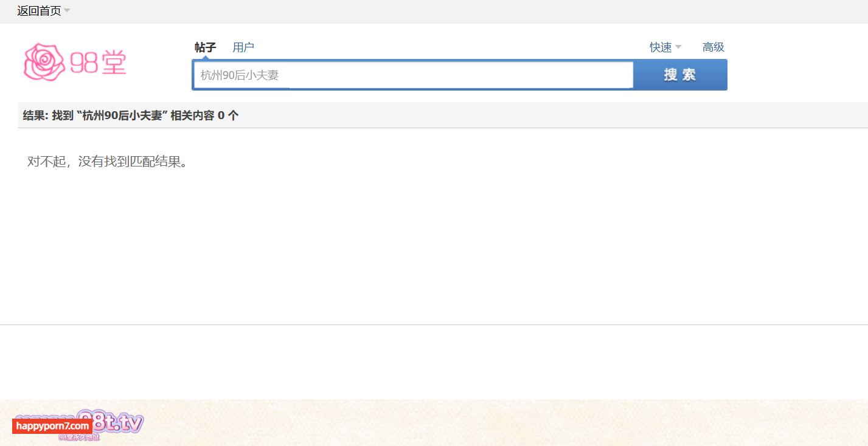Click the small pointer under 帖子 tab

(x=206, y=58)
